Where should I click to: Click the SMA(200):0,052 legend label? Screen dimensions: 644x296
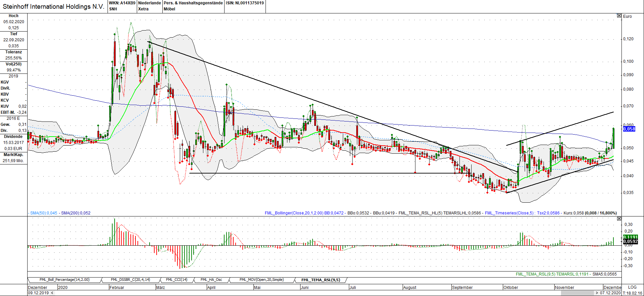[x=76, y=213]
